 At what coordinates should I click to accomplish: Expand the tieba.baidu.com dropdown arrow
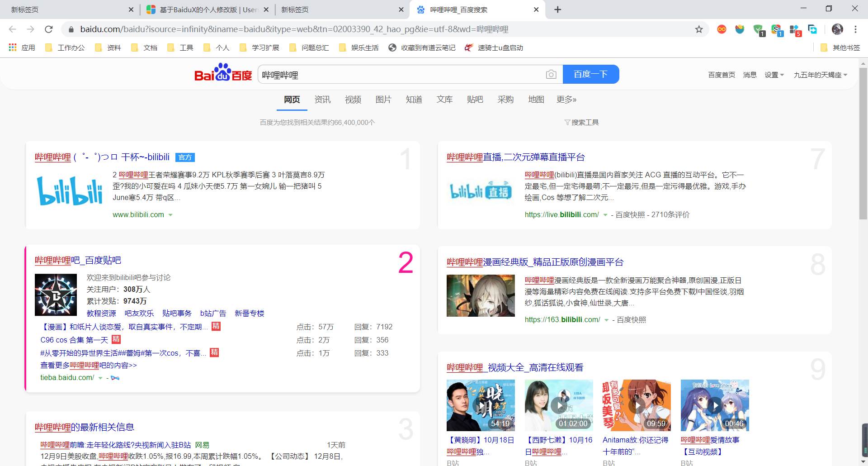tap(100, 378)
